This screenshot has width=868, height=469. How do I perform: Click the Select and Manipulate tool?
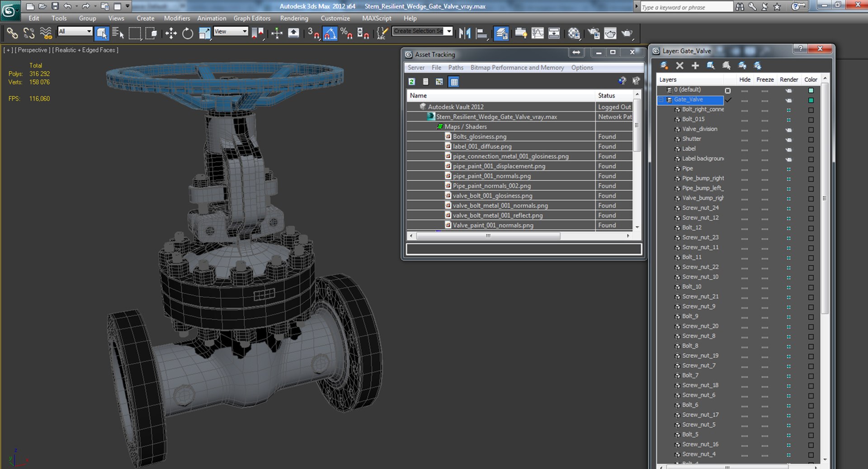click(277, 33)
